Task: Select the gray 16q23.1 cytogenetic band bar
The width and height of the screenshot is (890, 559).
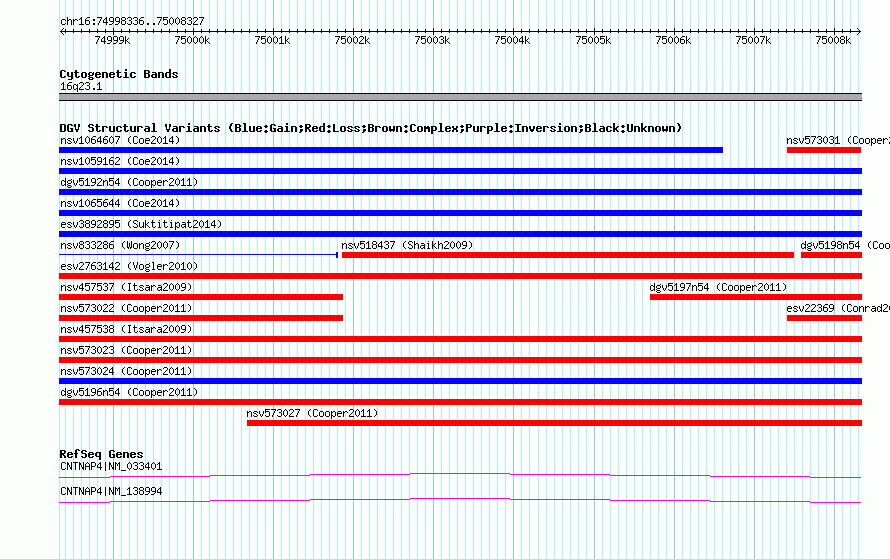Action: point(460,97)
